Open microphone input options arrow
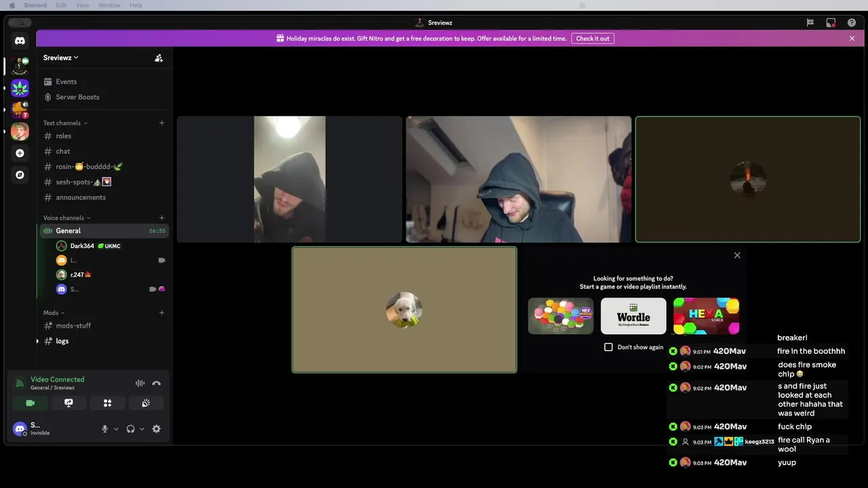This screenshot has height=488, width=868. point(116,428)
